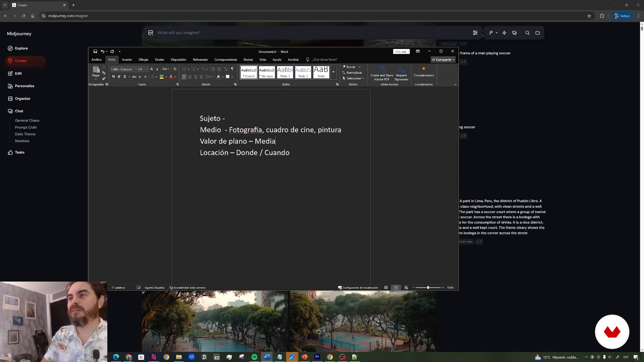The height and width of the screenshot is (362, 644).
Task: Open the ribbon display options icon in Word
Action: 418,51
